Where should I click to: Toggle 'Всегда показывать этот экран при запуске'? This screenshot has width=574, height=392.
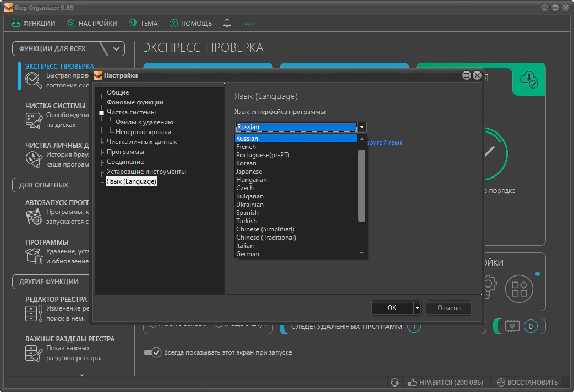pos(152,352)
